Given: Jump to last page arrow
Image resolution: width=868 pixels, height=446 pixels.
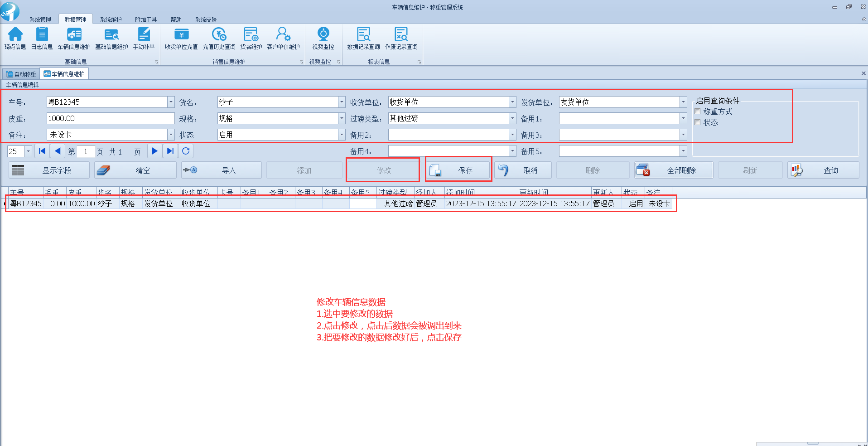Looking at the screenshot, I should tap(170, 151).
